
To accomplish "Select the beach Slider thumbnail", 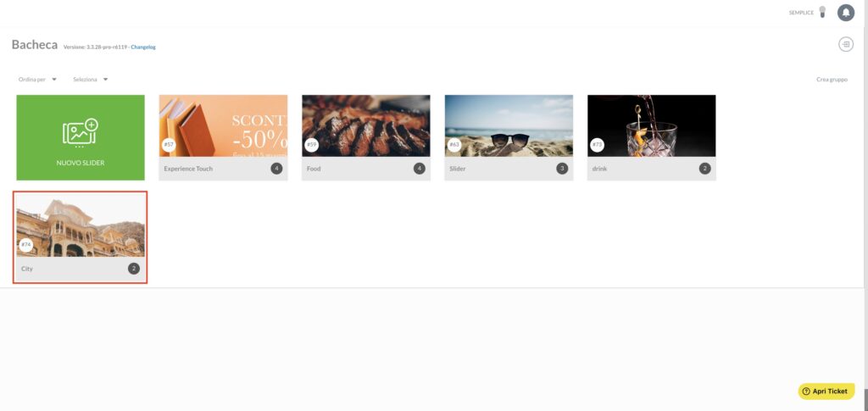I will (509, 125).
